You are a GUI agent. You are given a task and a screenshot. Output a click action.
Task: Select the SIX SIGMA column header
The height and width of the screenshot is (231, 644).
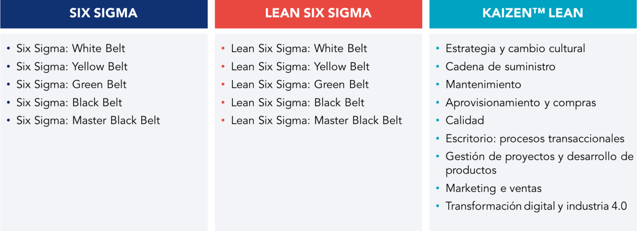point(104,13)
